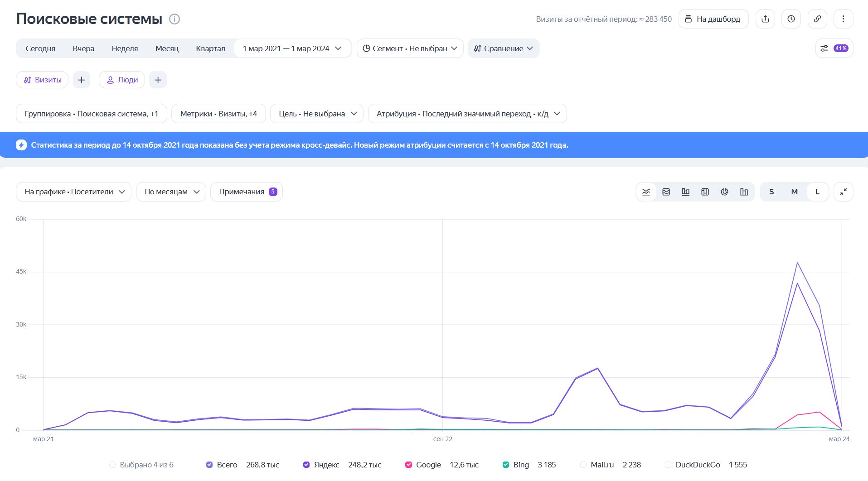This screenshot has height=481, width=868.
Task: Add a segment next to Люди
Action: coord(158,80)
